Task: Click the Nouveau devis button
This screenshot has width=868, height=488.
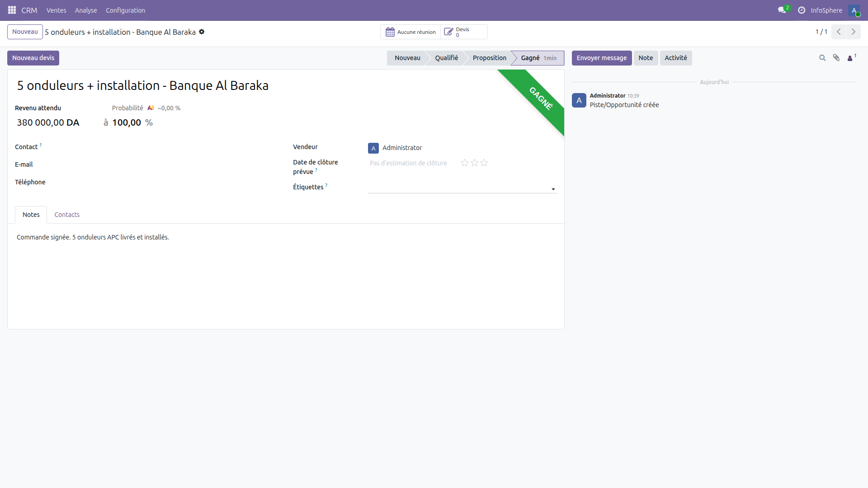Action: coord(33,58)
